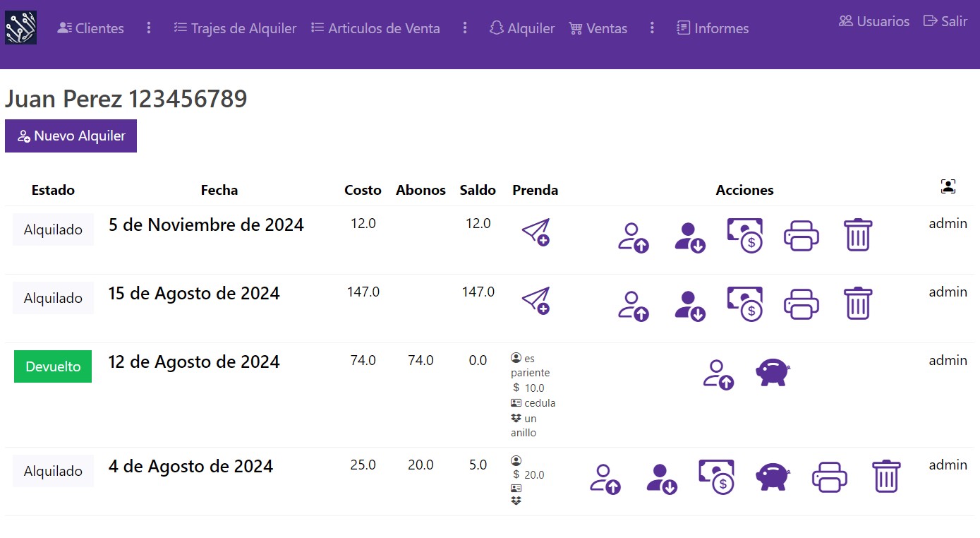Click the Salir logout link
The image size is (980, 538).
[945, 21]
